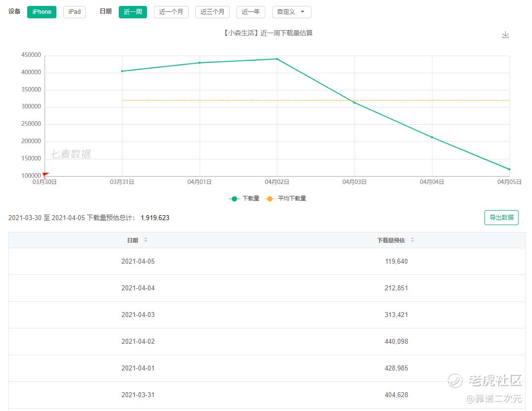
Task: Switch date range to 近一周
Action: tap(133, 12)
